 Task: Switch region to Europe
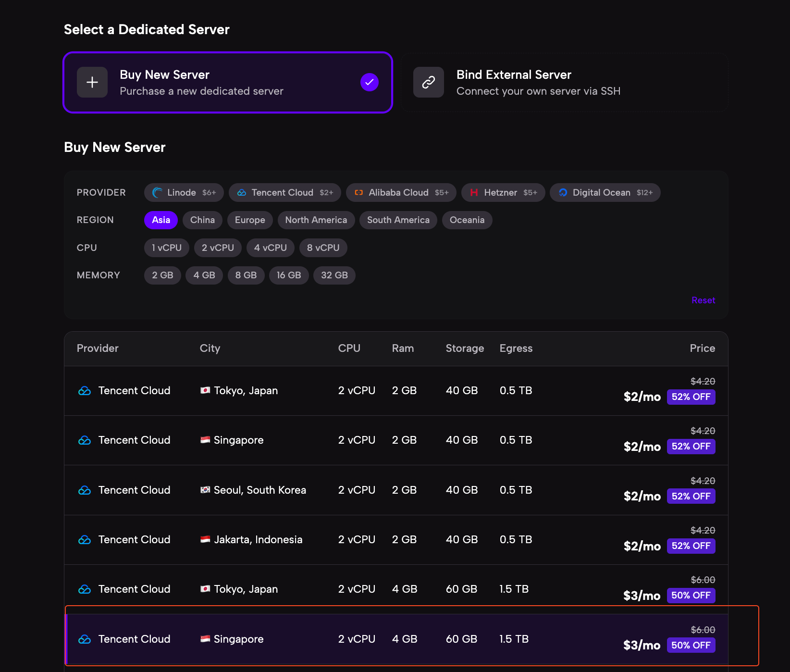pos(250,220)
